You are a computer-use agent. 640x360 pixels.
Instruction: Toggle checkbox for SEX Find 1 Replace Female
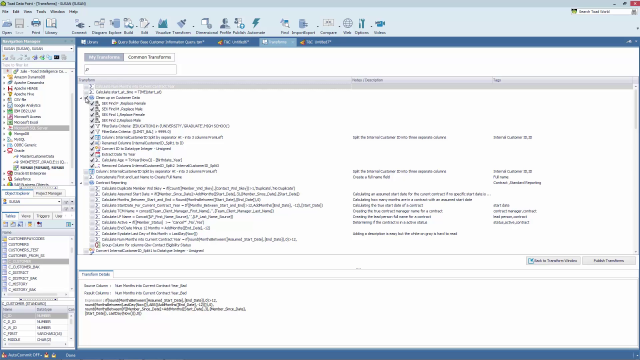92,115
